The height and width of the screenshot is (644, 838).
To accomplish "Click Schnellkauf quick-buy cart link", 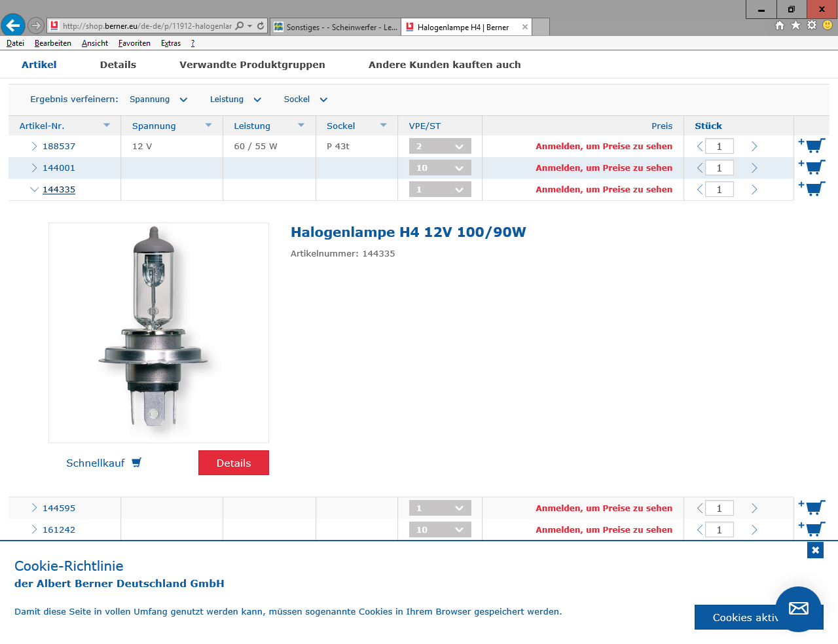I will 103,463.
